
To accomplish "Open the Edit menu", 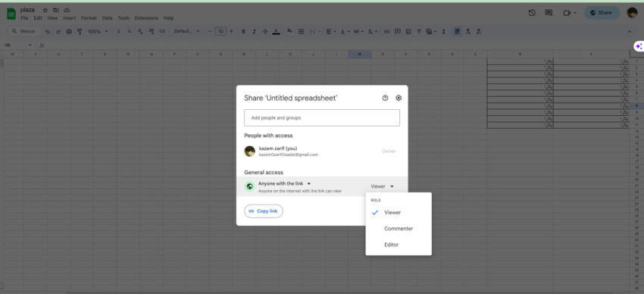I will [38, 18].
